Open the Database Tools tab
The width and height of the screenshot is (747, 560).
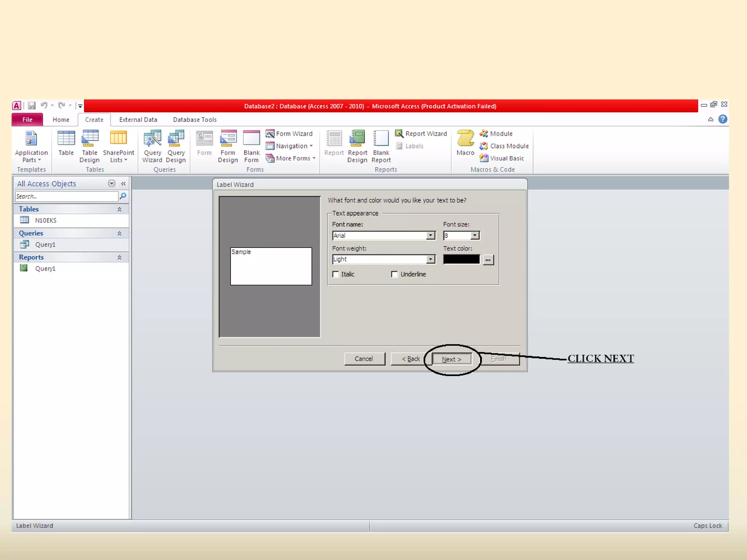[x=195, y=120]
